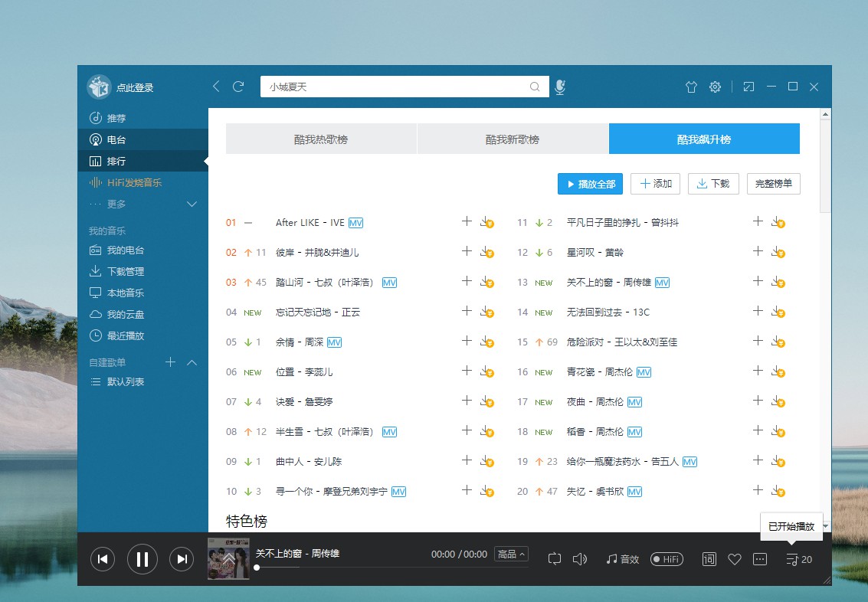Click the 播放全部 button
The height and width of the screenshot is (602, 868).
[590, 184]
